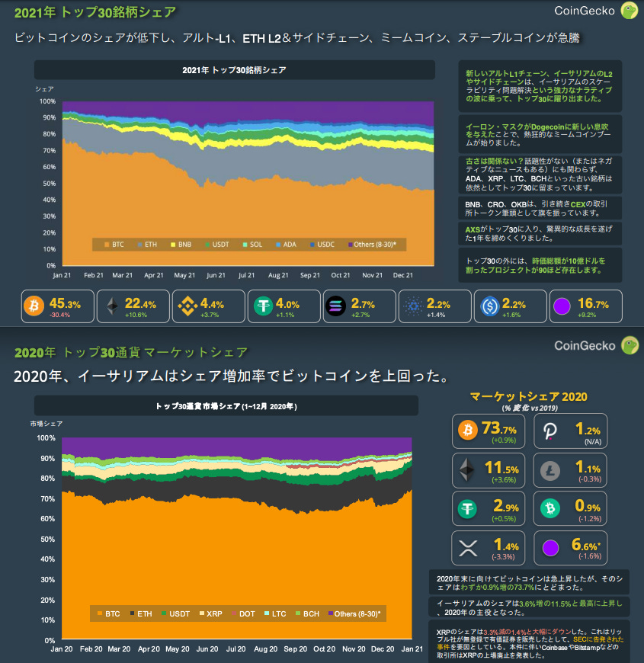Viewport: 644px width, 663px height.
Task: Click the 市場シェア axis title in 2020 chart
Action: pyautogui.click(x=46, y=424)
